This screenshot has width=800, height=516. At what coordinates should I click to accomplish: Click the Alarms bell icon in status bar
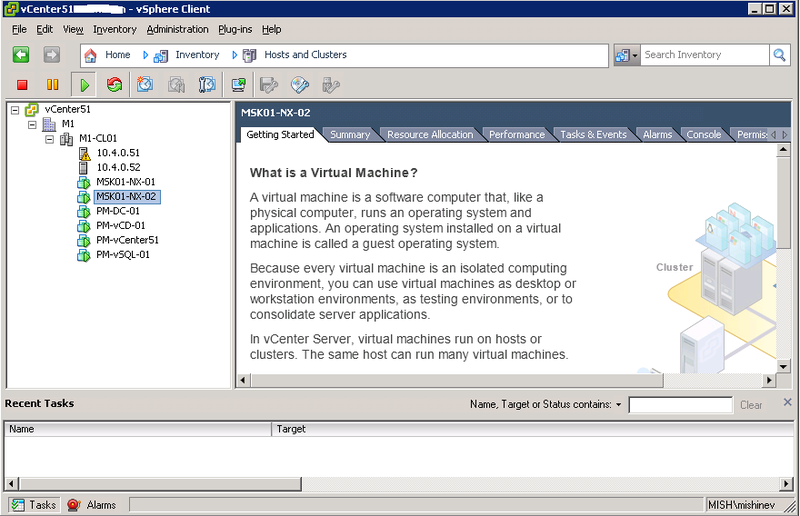73,505
